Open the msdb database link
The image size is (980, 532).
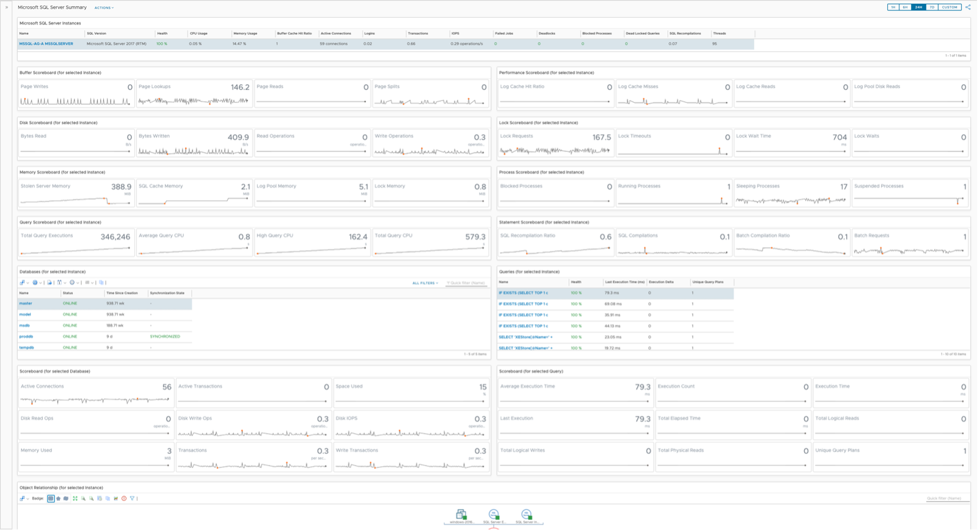pos(24,325)
